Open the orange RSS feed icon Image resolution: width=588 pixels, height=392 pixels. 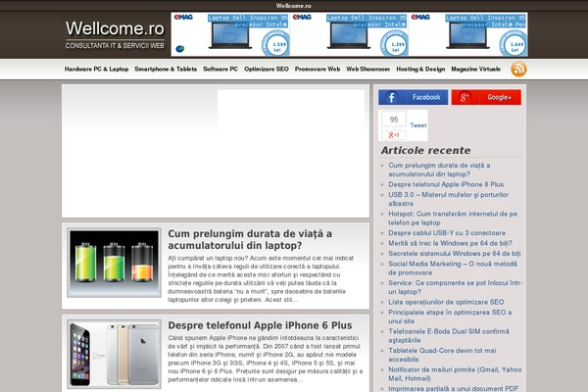[x=518, y=69]
